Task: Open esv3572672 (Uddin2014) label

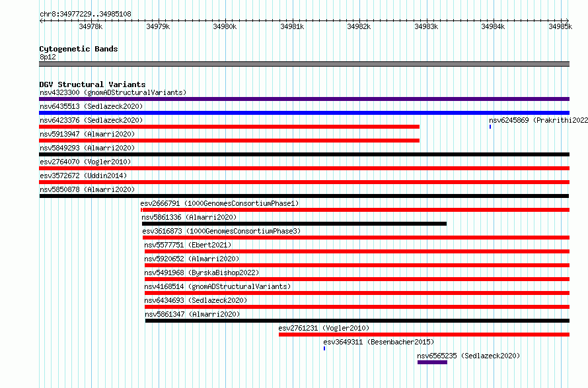Action: point(83,176)
